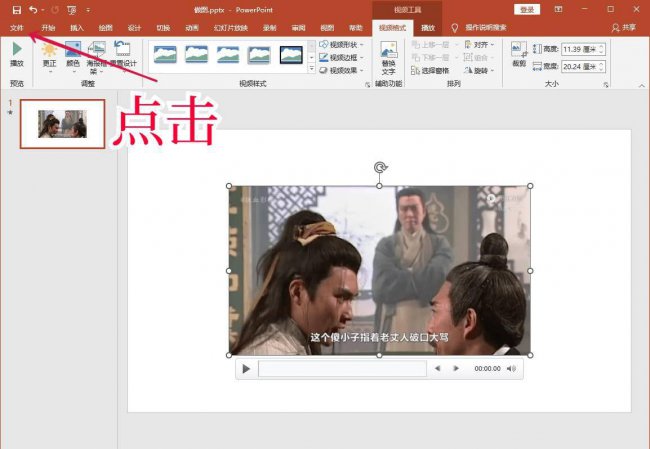Open the 组合 (Group) dropdown

(x=479, y=57)
